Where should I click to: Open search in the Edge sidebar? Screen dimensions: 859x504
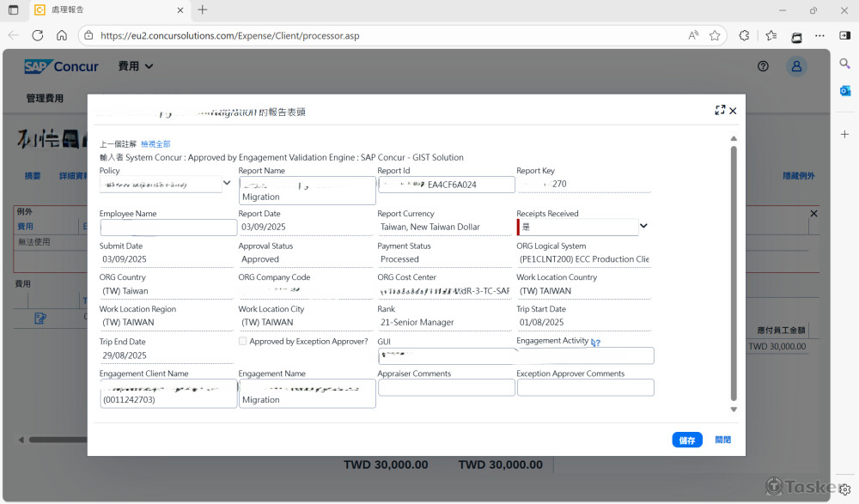click(844, 63)
